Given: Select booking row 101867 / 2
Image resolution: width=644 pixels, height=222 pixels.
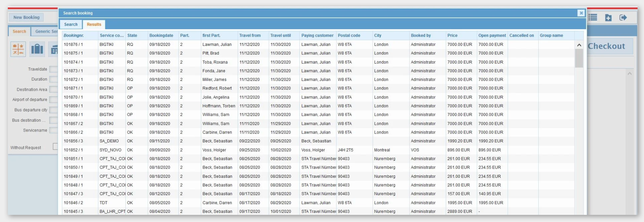Looking at the screenshot, I should click(318, 124).
